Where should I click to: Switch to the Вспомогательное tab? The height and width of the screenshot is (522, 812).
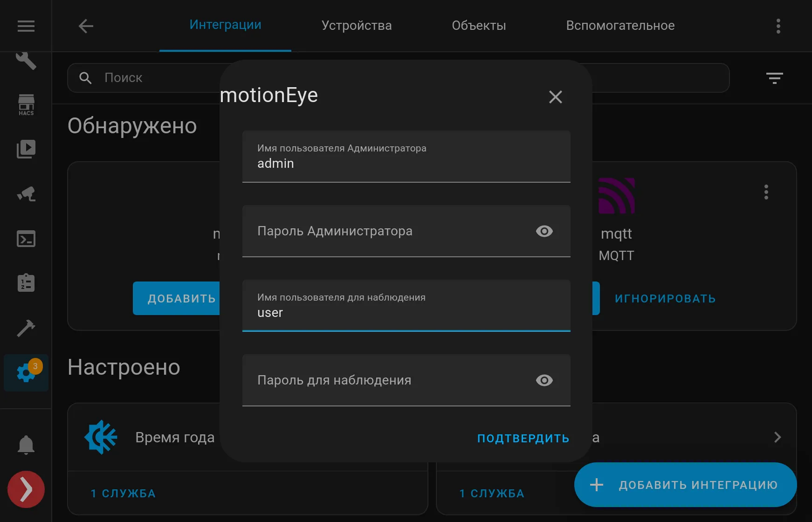[x=620, y=25]
